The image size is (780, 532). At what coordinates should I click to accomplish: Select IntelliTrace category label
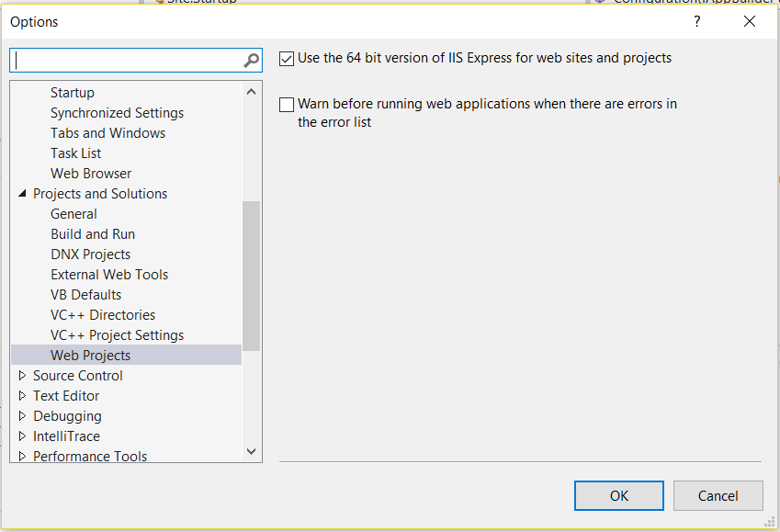click(x=67, y=436)
